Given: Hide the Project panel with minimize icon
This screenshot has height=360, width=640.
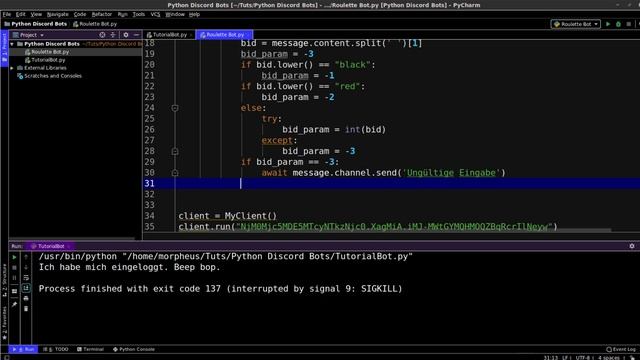Looking at the screenshot, I should (136, 35).
